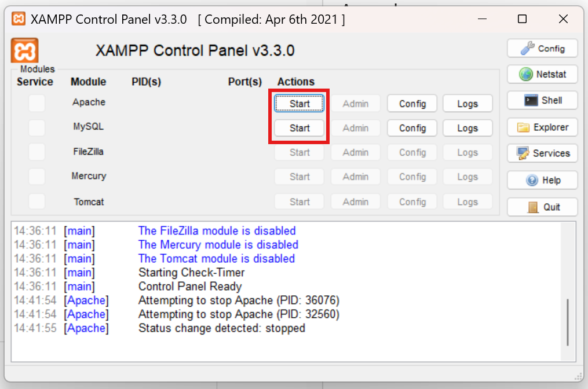This screenshot has width=588, height=389.
Task: Click the Apache Admin button
Action: [356, 104]
